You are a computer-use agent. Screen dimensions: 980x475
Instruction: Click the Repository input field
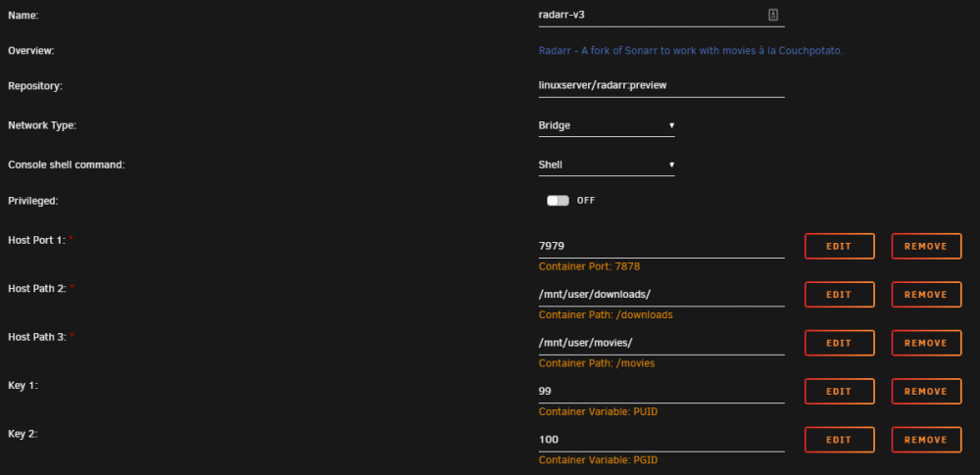coord(661,85)
